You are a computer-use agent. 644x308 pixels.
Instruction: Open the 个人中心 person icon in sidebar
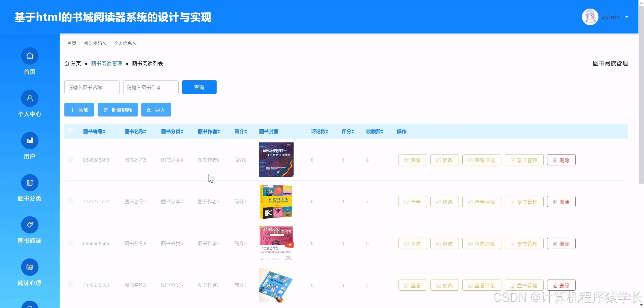30,98
